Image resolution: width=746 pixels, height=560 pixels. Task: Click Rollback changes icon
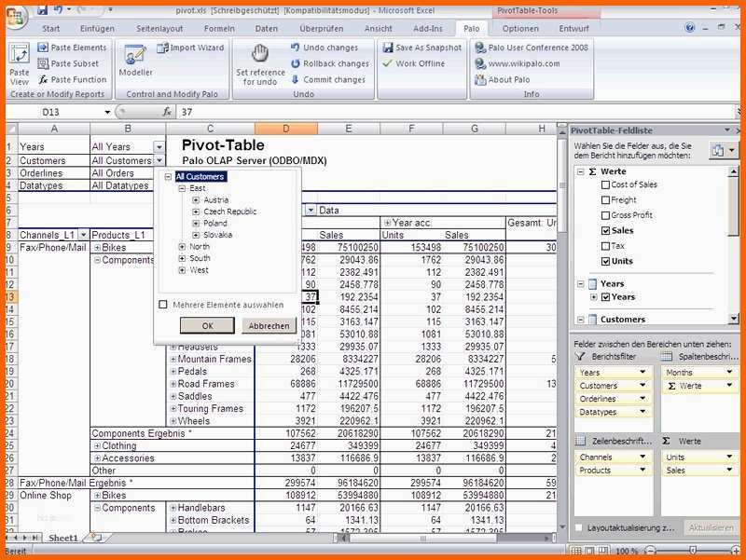(295, 63)
